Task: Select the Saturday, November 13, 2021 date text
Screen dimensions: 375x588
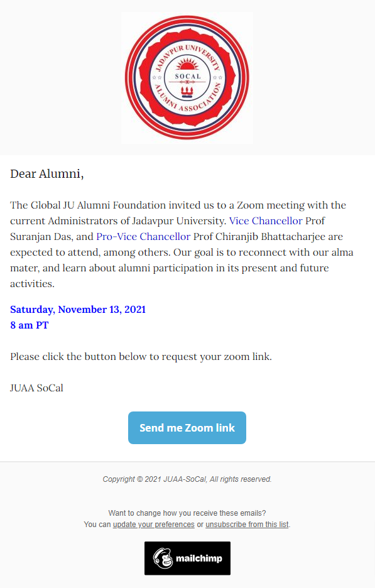Action: tap(78, 309)
